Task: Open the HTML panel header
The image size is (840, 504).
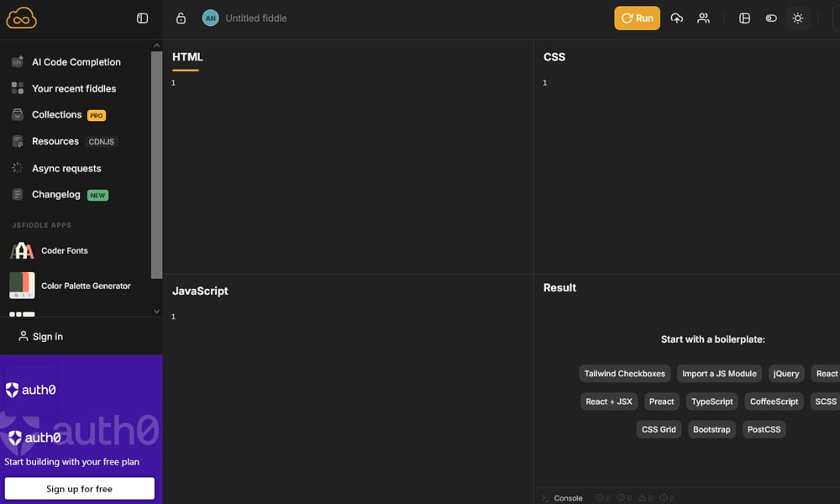Action: [x=187, y=57]
